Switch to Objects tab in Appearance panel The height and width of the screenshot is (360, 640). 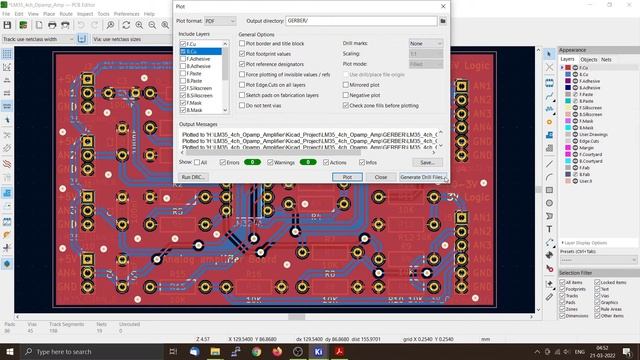[x=589, y=60]
